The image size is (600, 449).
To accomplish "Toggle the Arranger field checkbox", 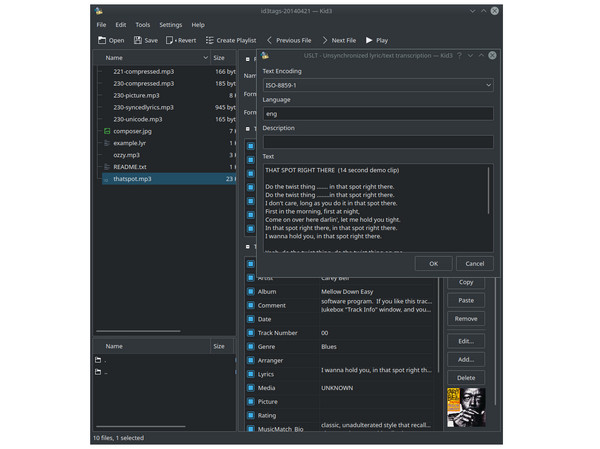I will pos(251,361).
